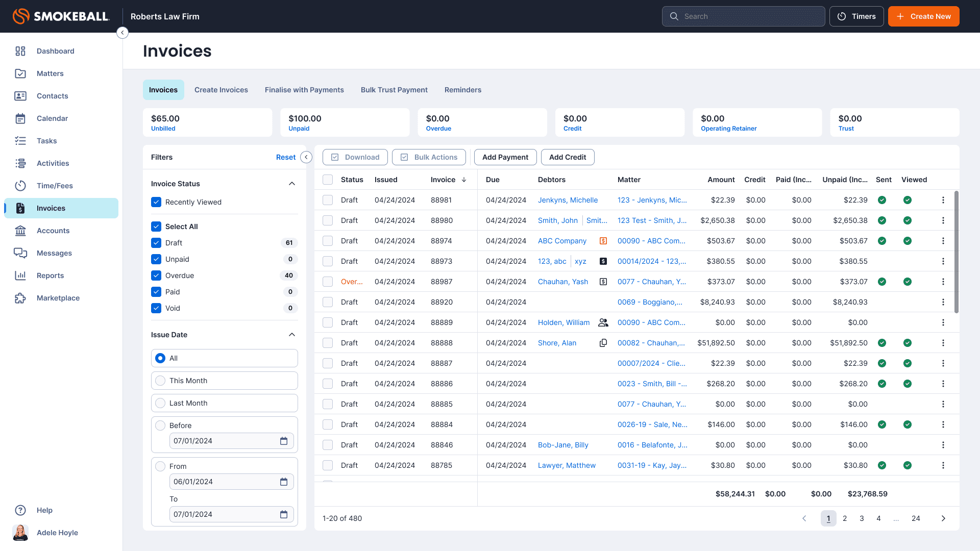Viewport: 980px width, 551px height.
Task: Open row menu for invoice 88981
Action: pos(943,200)
